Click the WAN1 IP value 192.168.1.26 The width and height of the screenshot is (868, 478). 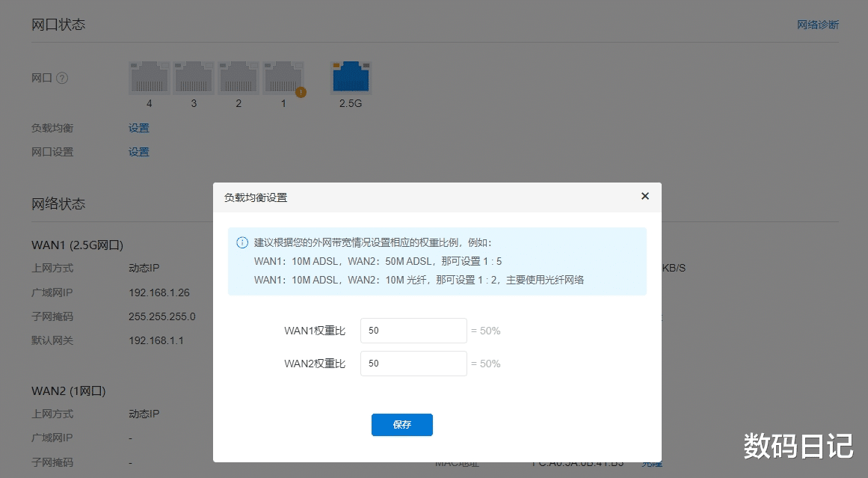point(159,292)
